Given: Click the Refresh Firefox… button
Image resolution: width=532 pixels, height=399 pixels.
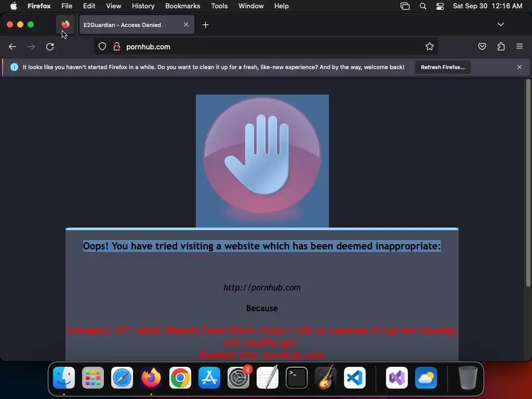Looking at the screenshot, I should (443, 67).
